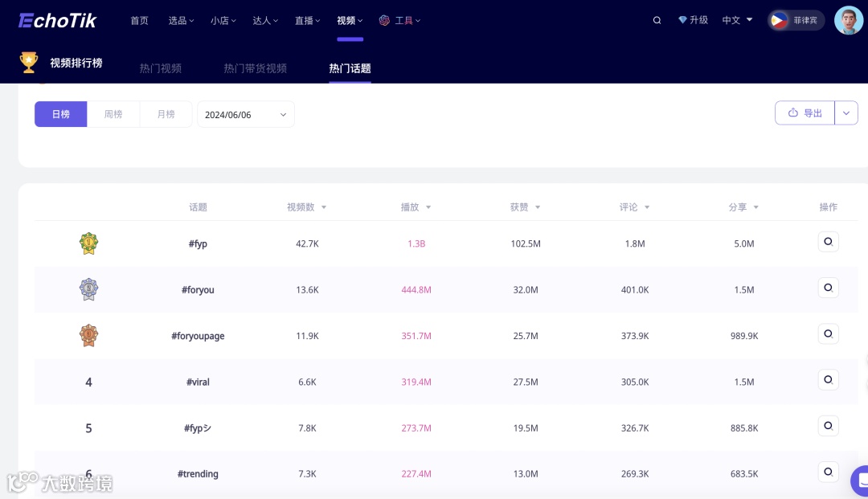Expand the export options arrow

(x=846, y=112)
